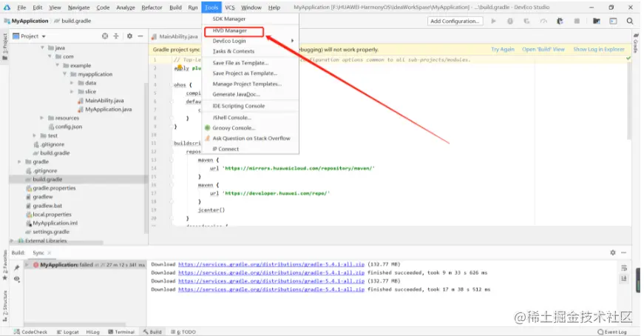Screen dimensions: 644x336
Task: Open Event Log in status bar
Action: tap(612, 332)
